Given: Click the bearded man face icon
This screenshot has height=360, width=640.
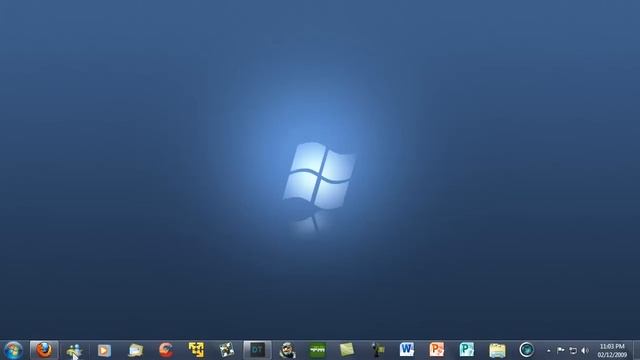Looking at the screenshot, I should [x=287, y=350].
